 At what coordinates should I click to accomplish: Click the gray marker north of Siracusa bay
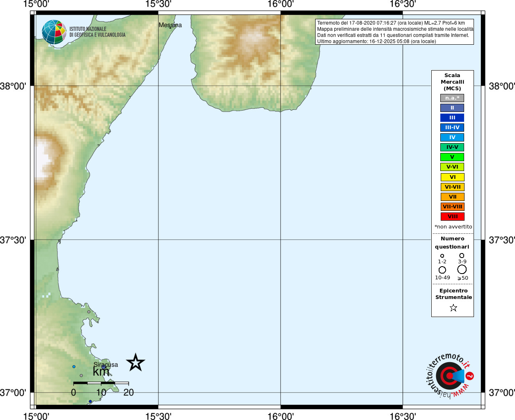coord(89,312)
